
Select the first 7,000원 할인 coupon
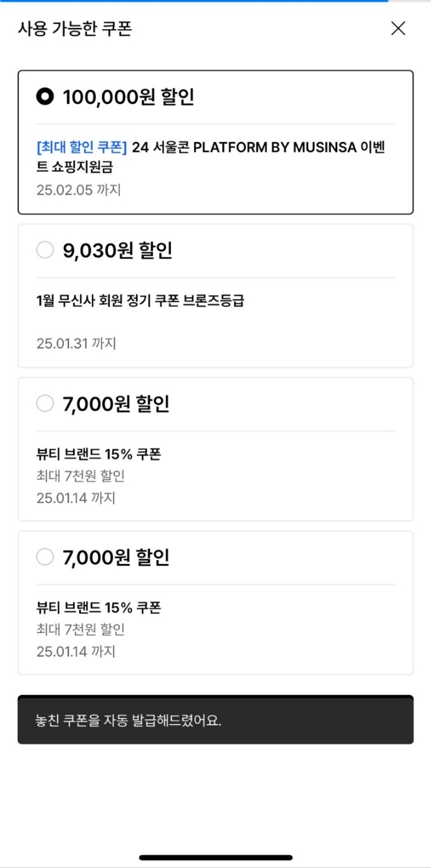coord(45,403)
